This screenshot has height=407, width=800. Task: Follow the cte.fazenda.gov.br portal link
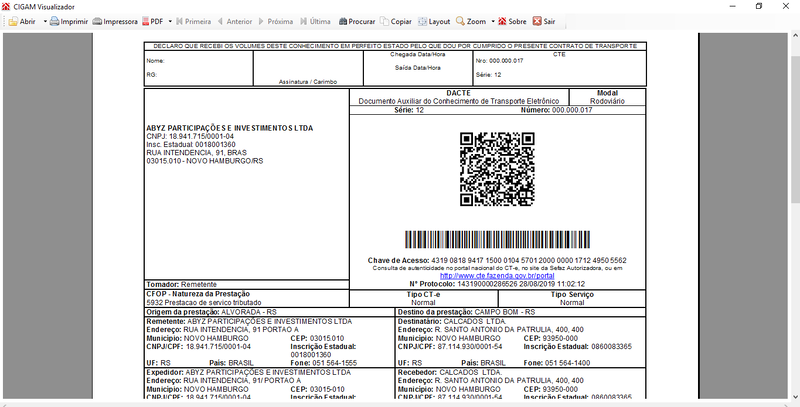coord(497,275)
